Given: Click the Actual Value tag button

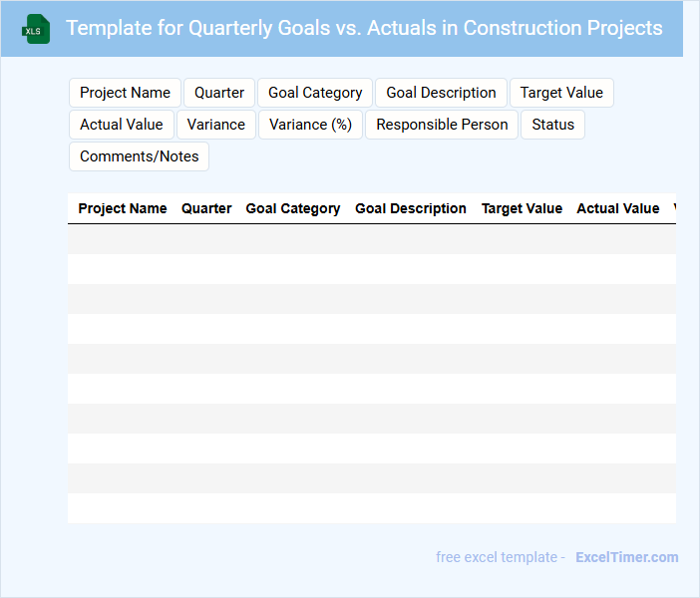Looking at the screenshot, I should (122, 125).
